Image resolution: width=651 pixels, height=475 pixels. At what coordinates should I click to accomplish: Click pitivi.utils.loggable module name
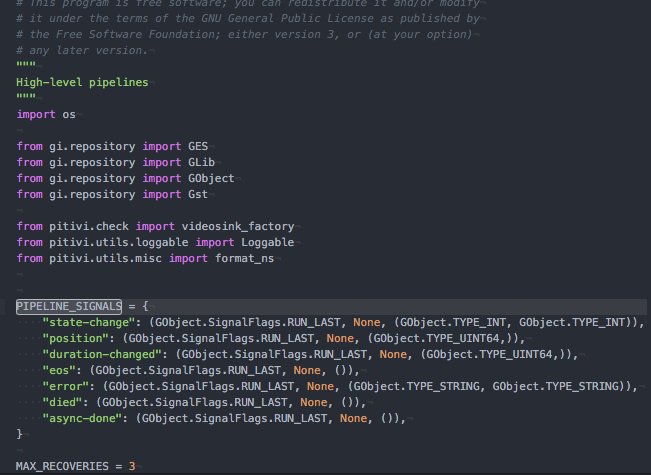point(119,242)
